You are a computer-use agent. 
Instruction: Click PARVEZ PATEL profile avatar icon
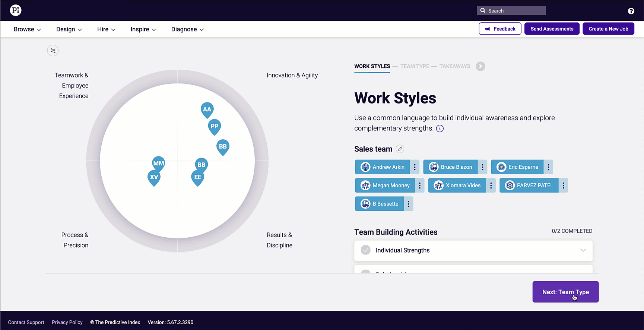[510, 185]
